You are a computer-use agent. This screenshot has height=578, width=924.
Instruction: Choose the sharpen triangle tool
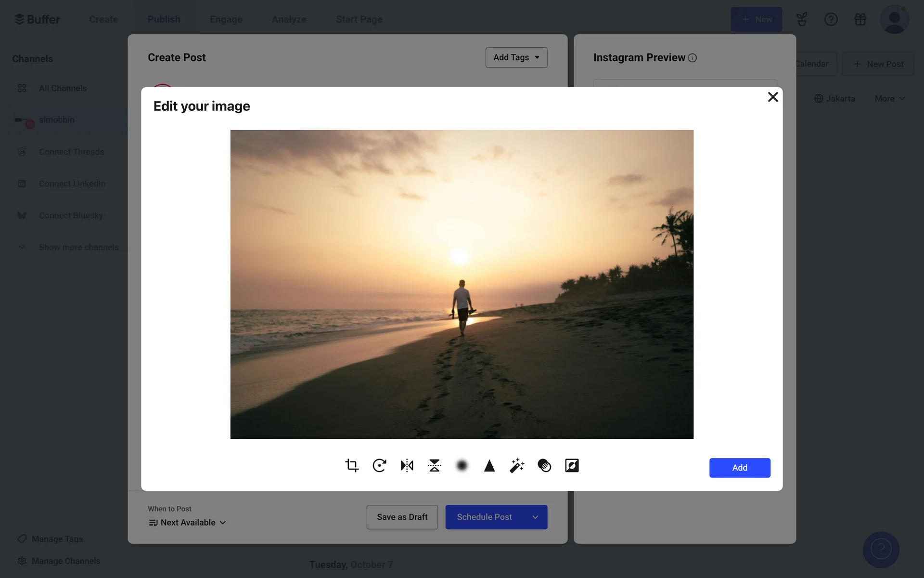tap(489, 465)
